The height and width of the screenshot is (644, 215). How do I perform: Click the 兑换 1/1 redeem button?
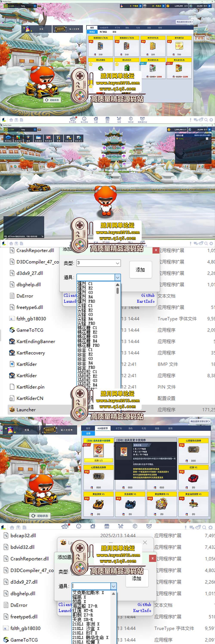pos(98,460)
